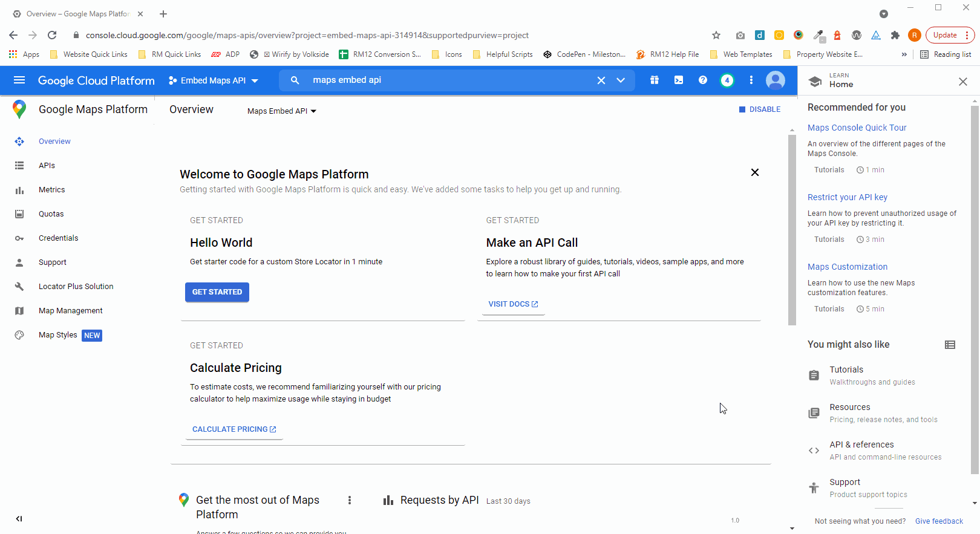This screenshot has width=980, height=534.
Task: Open the gift box free trial icon
Action: (655, 80)
